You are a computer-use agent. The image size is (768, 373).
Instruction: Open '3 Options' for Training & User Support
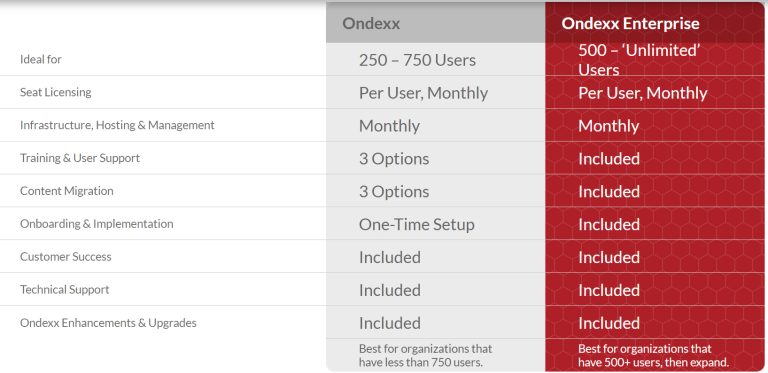click(394, 159)
